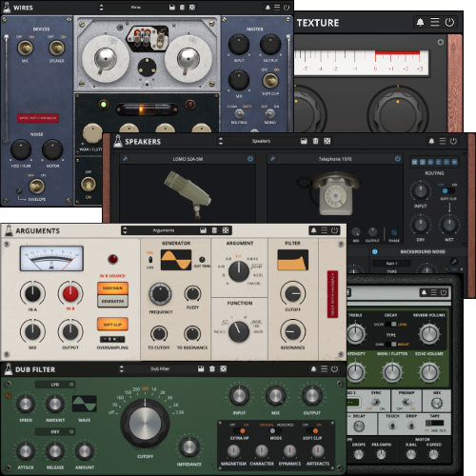Click the Arguments bell icon
This screenshot has width=476, height=476.
click(x=313, y=230)
